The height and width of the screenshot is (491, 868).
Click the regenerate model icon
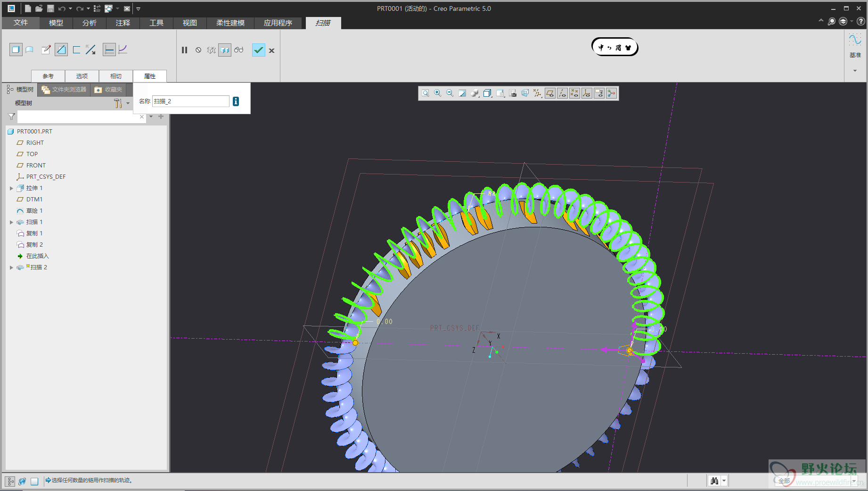tap(97, 8)
